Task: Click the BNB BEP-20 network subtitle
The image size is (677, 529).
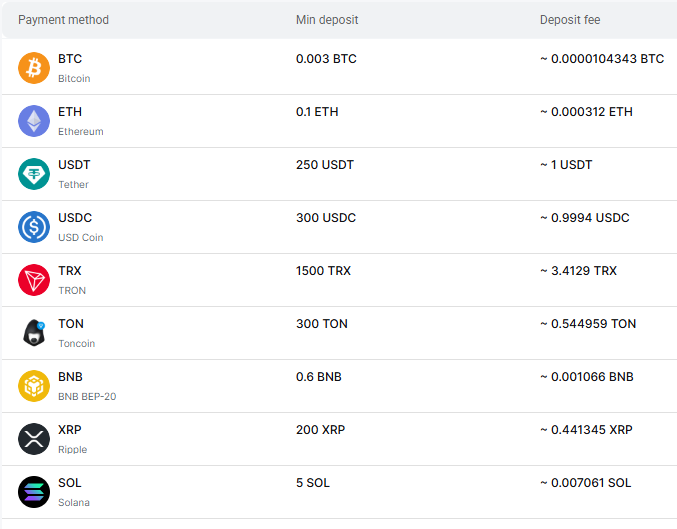Action: point(87,397)
